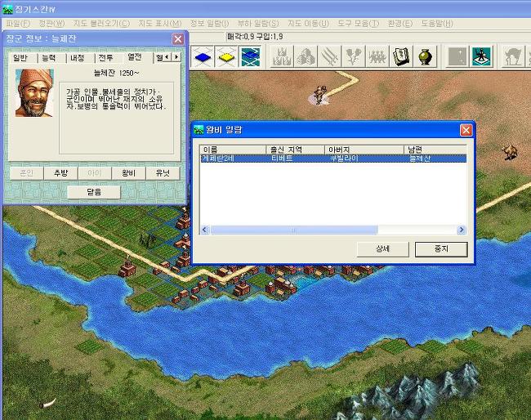Open the 도구 모음(T) menu
The height and width of the screenshot is (420, 531).
(359, 24)
